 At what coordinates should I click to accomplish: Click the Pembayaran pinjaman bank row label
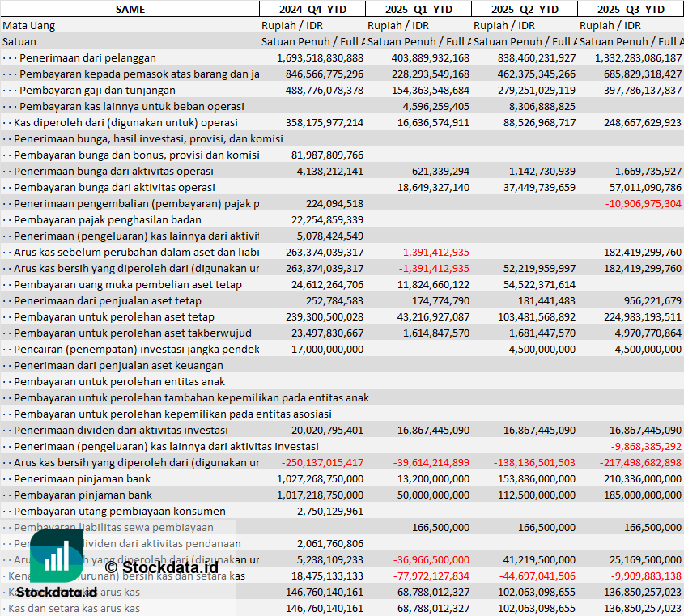[x=83, y=495]
